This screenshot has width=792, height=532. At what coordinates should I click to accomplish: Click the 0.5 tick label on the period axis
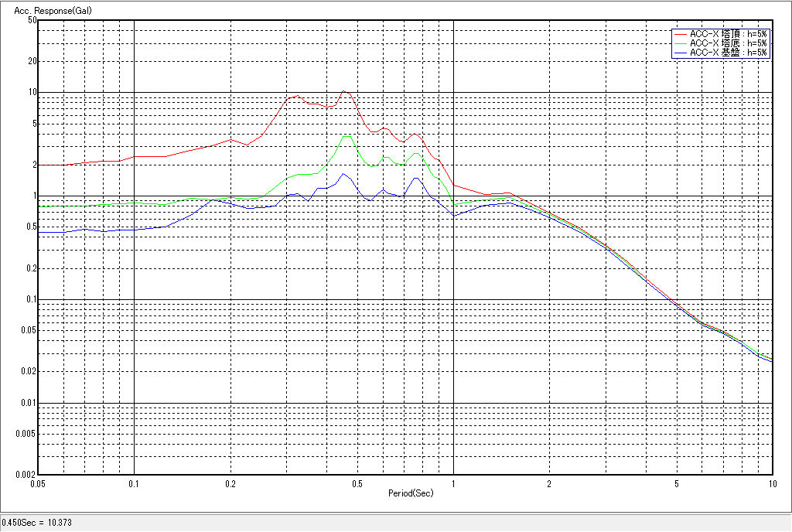[x=357, y=484]
